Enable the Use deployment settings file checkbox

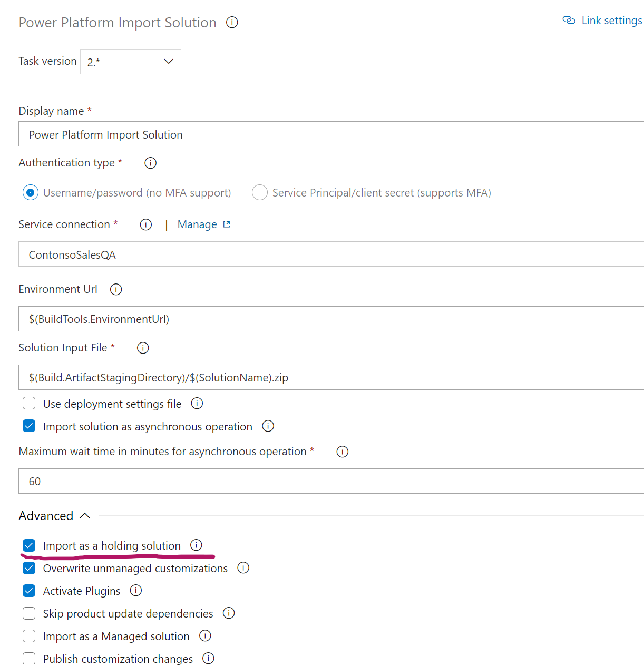click(x=29, y=403)
